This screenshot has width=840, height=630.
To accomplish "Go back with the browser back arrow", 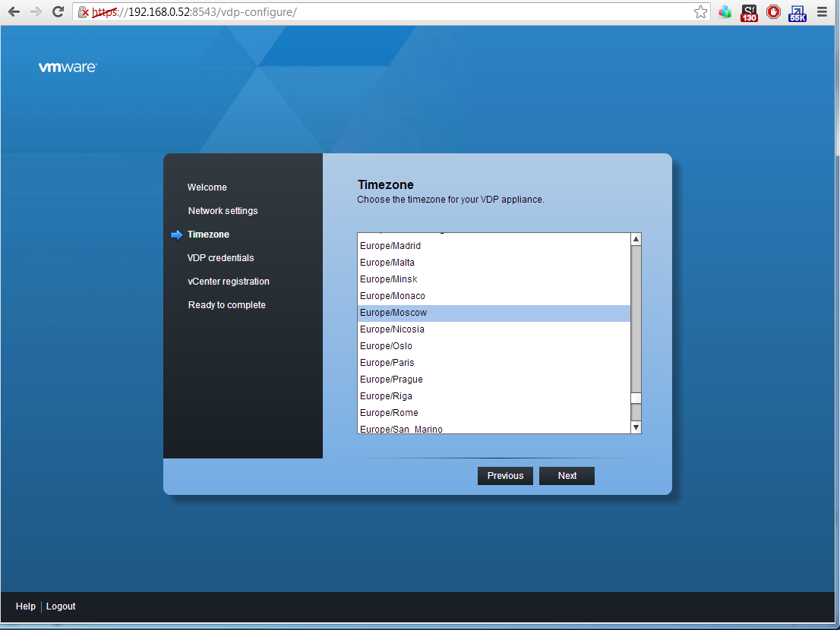I will pyautogui.click(x=14, y=12).
